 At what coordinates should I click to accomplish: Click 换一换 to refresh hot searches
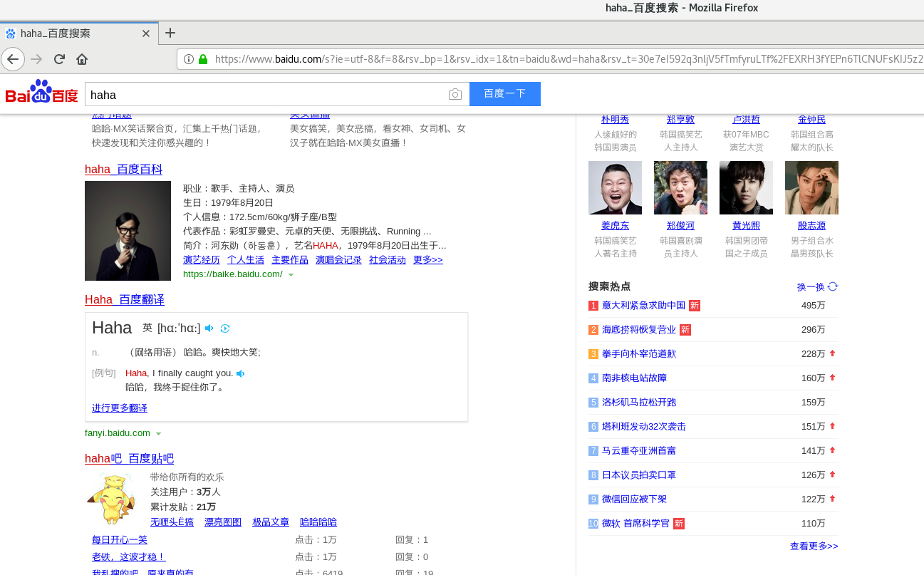812,285
